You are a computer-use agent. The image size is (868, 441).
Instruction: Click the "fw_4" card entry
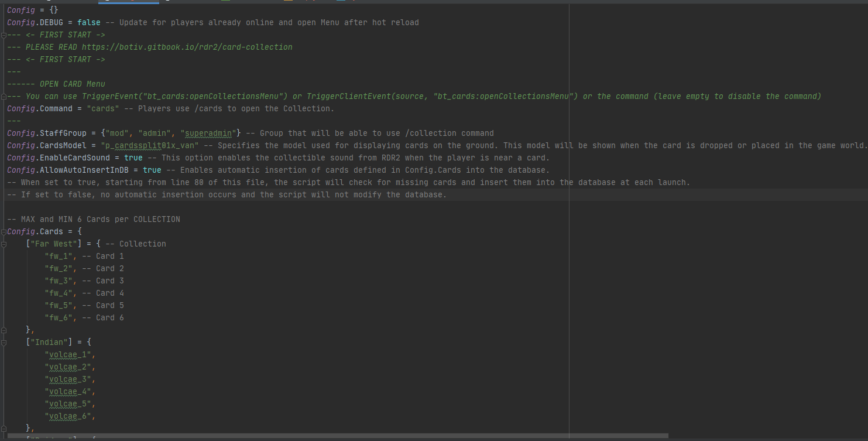[x=59, y=293]
